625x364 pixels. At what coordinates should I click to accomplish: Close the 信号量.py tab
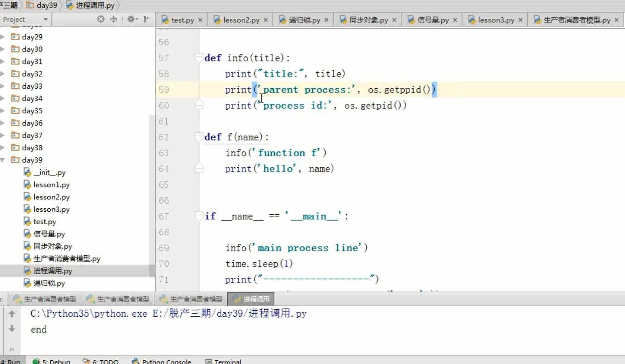[455, 20]
